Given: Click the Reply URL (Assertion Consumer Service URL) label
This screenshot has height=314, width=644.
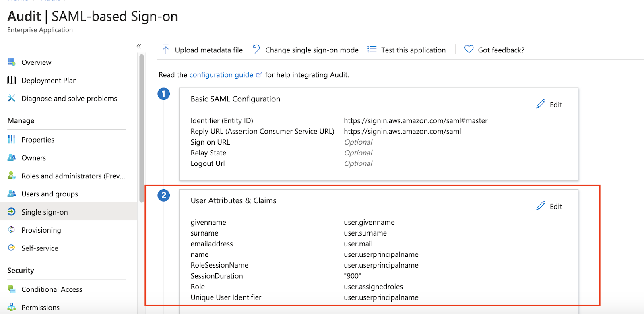Looking at the screenshot, I should coord(262,131).
